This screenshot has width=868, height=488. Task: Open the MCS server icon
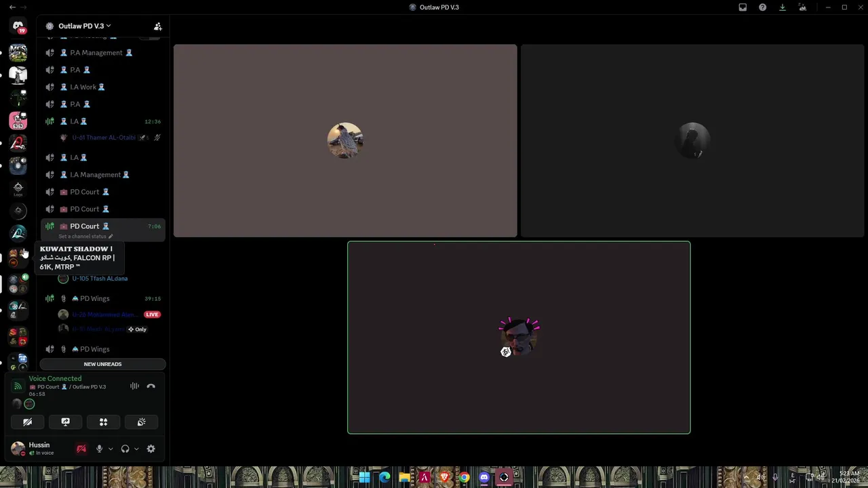pos(18,52)
